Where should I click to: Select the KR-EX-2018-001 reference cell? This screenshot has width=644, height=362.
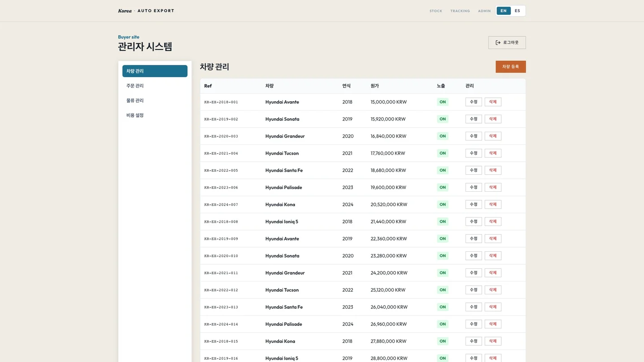[221, 102]
